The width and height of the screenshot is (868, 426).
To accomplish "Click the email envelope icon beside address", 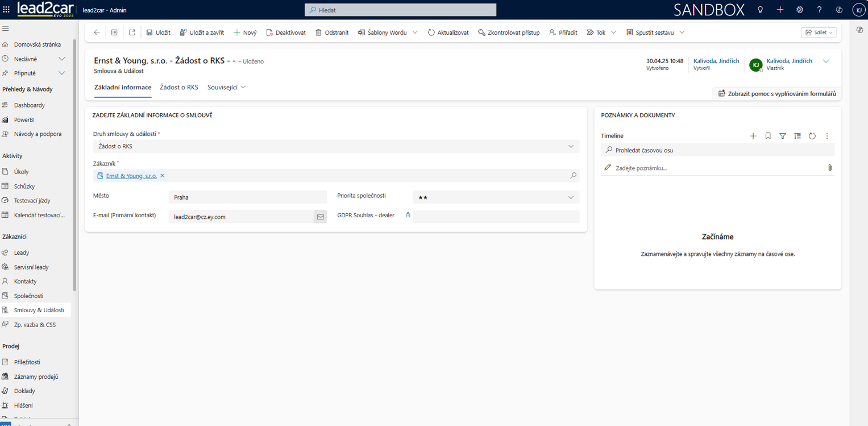I will (320, 217).
